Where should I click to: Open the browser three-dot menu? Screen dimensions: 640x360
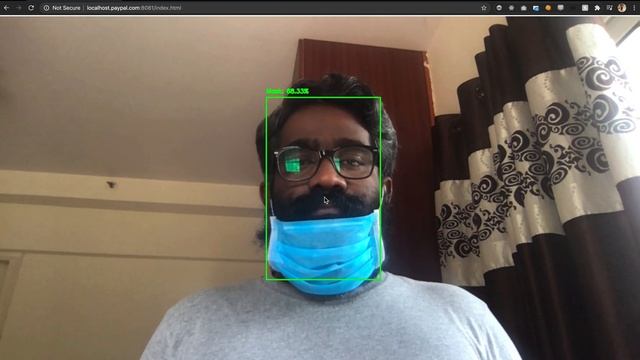[x=634, y=8]
